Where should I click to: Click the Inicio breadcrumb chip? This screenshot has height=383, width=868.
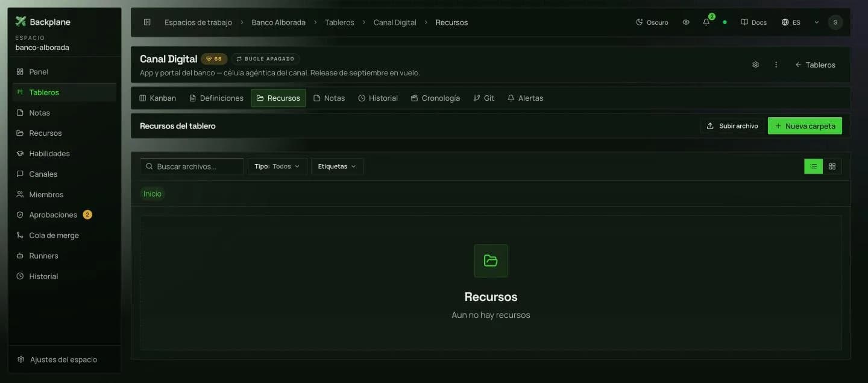click(x=153, y=194)
